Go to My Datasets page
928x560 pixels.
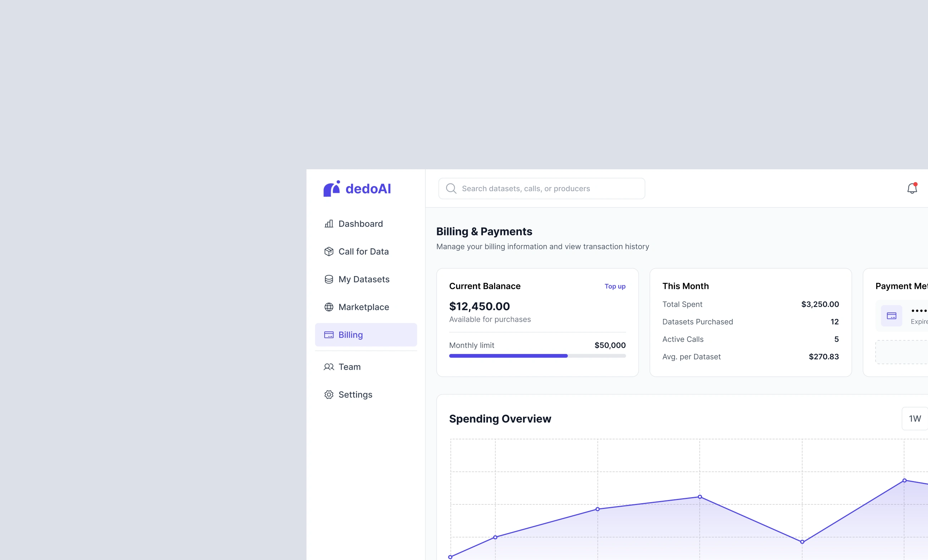pyautogui.click(x=364, y=279)
